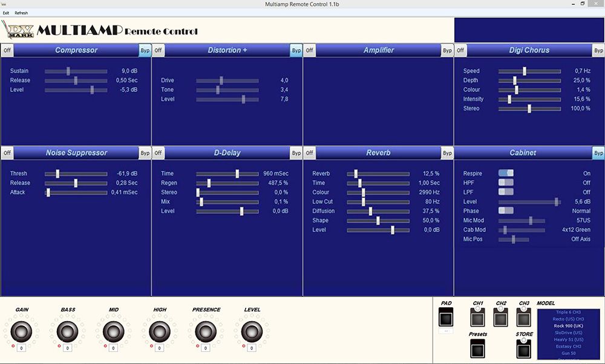Click the HIGH knob

point(160,331)
